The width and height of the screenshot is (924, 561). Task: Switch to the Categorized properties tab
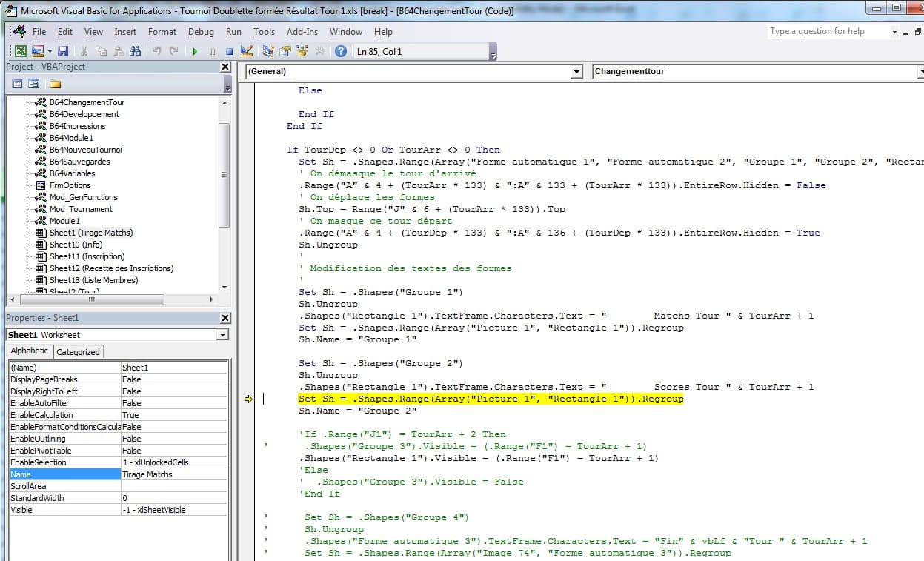click(78, 352)
